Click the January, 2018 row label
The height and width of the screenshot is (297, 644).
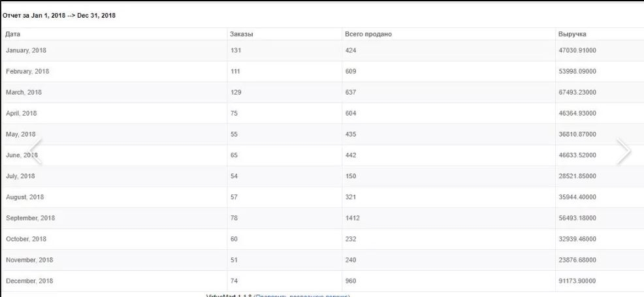[x=26, y=50]
